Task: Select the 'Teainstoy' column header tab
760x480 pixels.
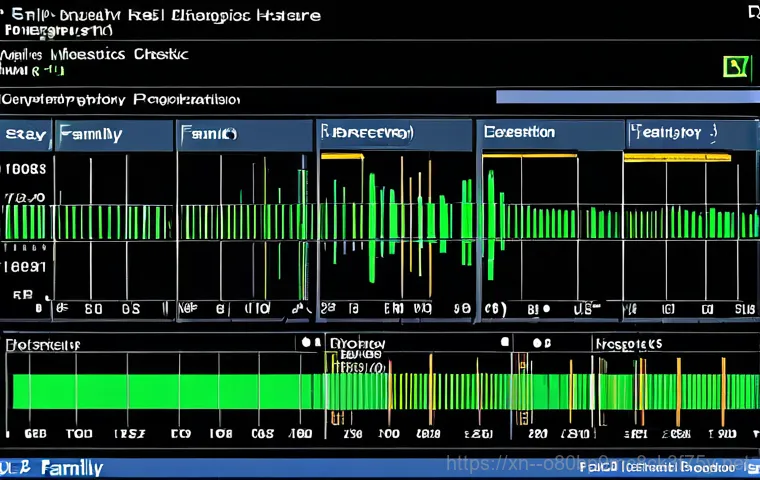Action: [693, 133]
